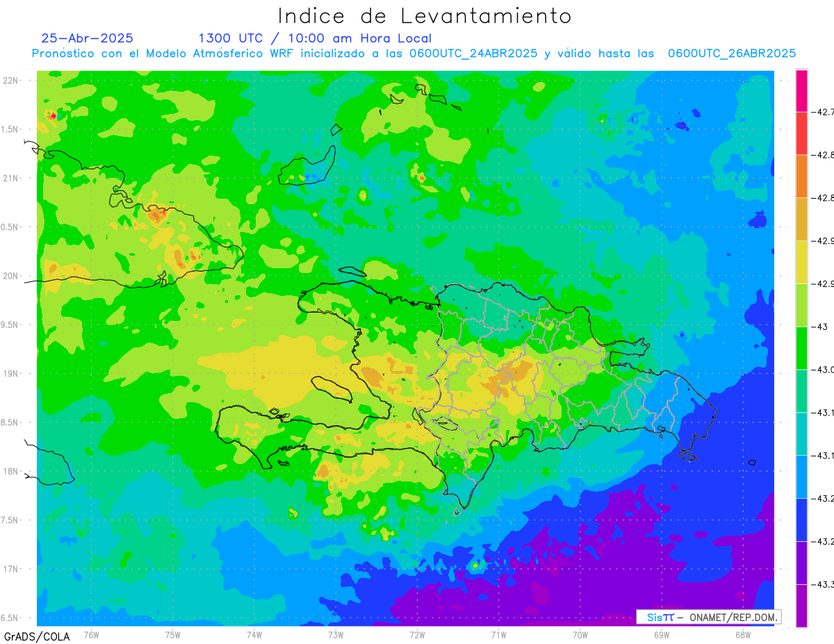Click the "74W" longitude label

pos(254,634)
